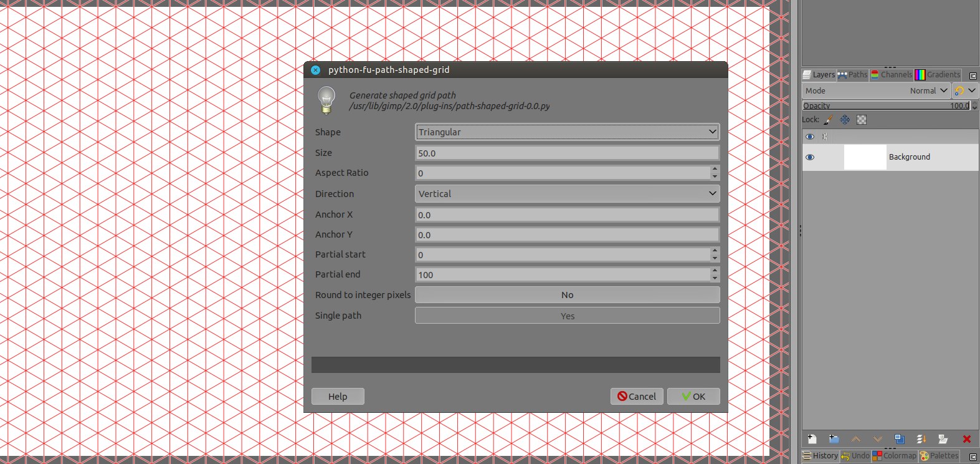Switch to the Palettes tab
The image size is (980, 464).
940,456
